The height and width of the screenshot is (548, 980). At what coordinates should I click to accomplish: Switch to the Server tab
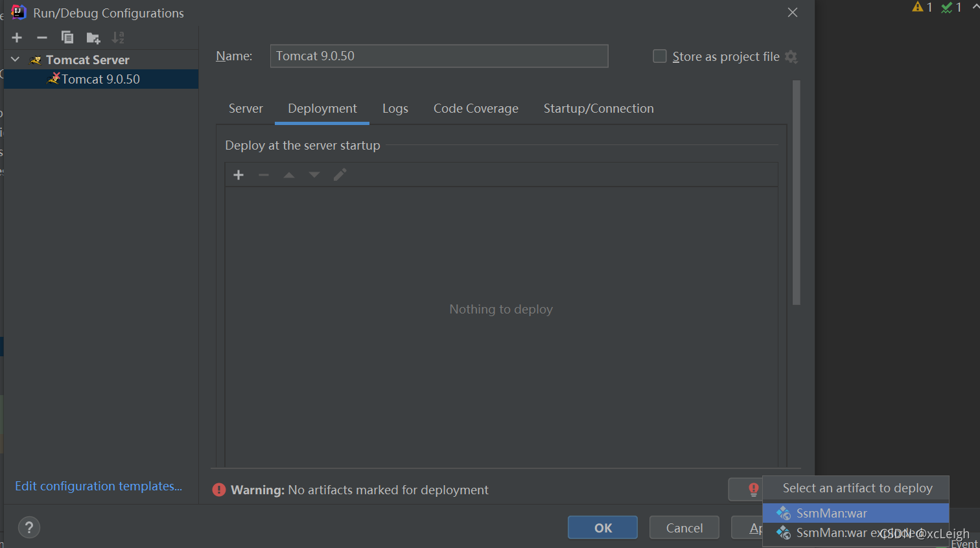246,109
